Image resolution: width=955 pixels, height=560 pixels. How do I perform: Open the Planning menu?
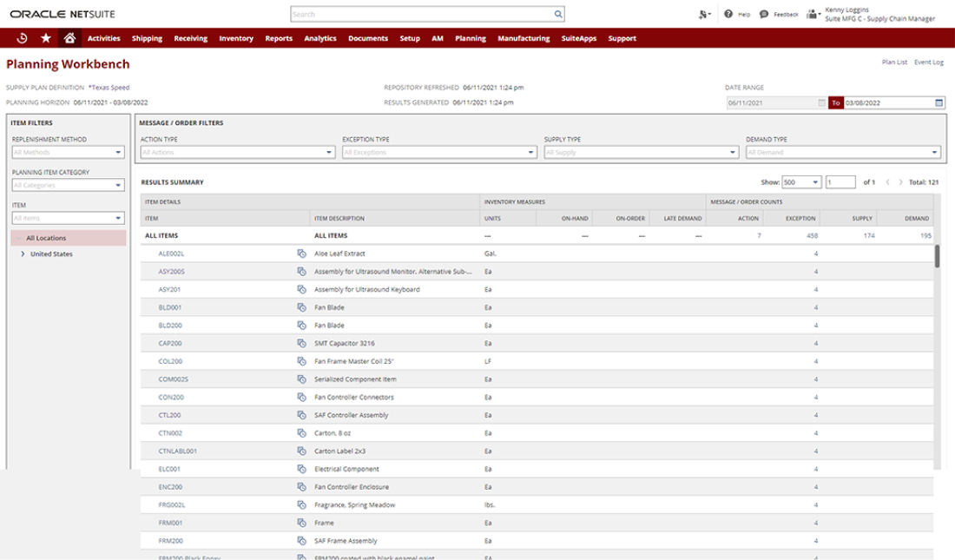coord(470,38)
